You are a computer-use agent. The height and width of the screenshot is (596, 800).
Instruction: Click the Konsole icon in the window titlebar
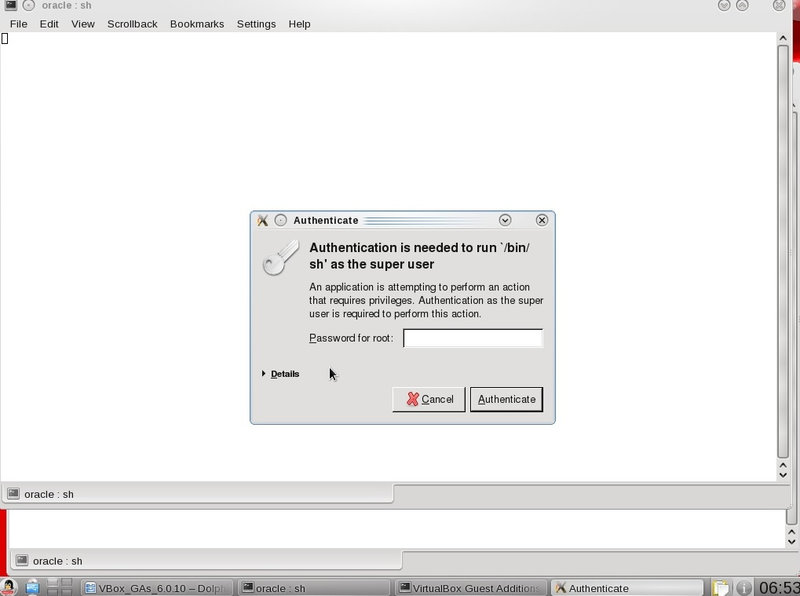pyautogui.click(x=10, y=6)
